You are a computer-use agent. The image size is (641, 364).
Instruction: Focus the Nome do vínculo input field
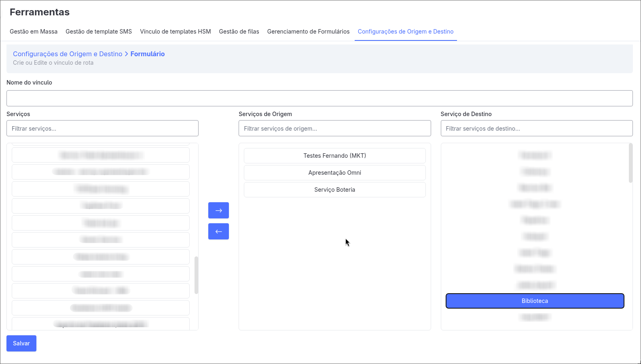[x=319, y=98]
